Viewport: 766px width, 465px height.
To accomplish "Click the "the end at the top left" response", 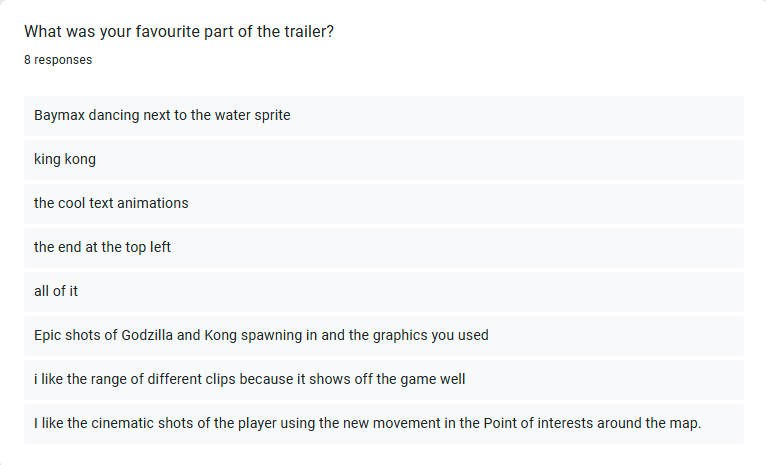I will pyautogui.click(x=102, y=247).
